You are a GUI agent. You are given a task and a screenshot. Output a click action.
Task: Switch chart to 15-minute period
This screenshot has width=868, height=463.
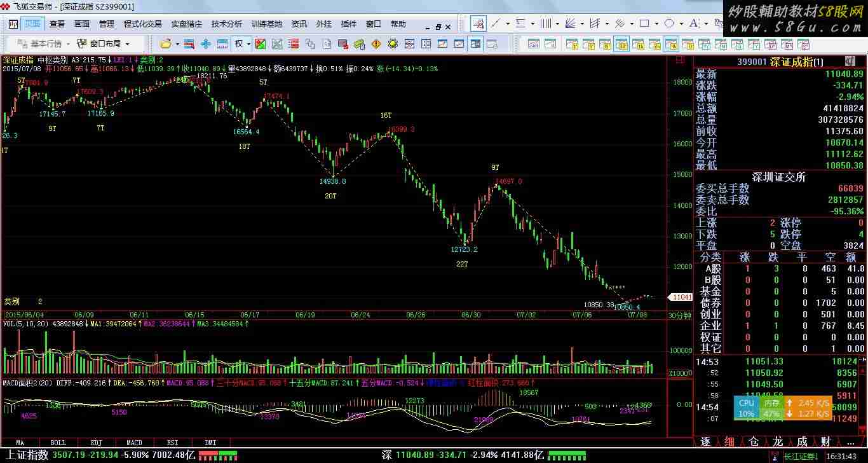(x=605, y=44)
